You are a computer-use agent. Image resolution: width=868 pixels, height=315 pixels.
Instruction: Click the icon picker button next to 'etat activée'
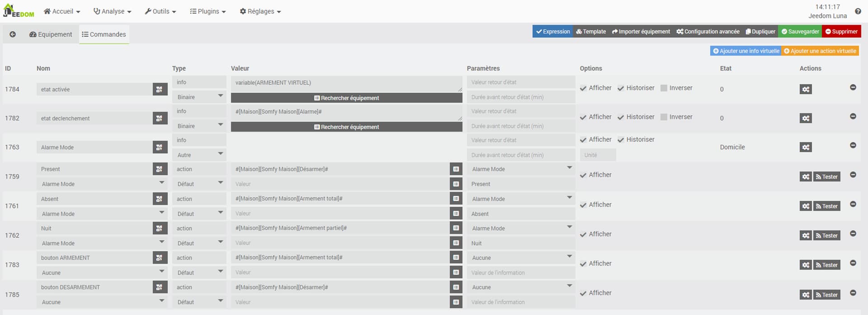tap(160, 89)
